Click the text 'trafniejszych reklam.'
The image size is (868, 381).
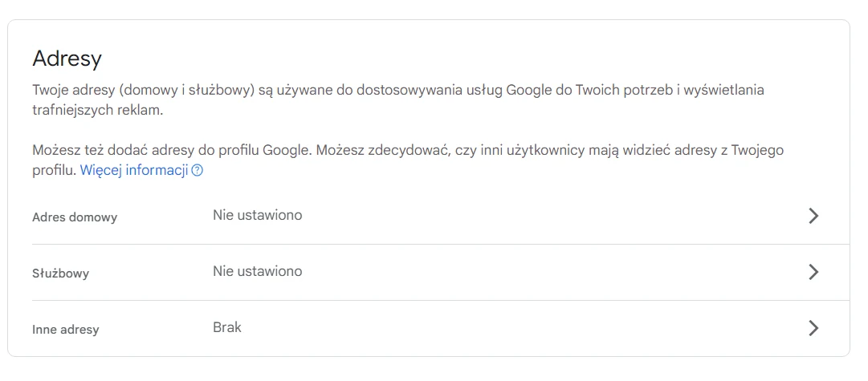[x=97, y=111]
